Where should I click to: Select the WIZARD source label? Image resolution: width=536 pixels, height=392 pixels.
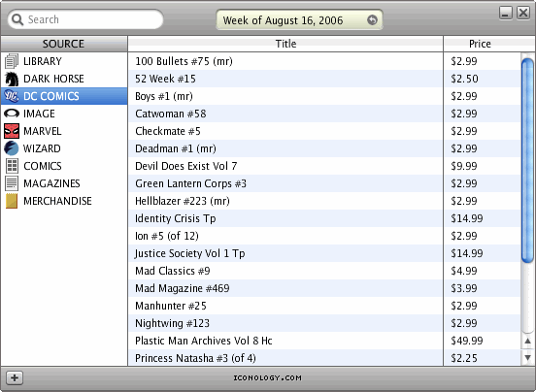point(42,148)
